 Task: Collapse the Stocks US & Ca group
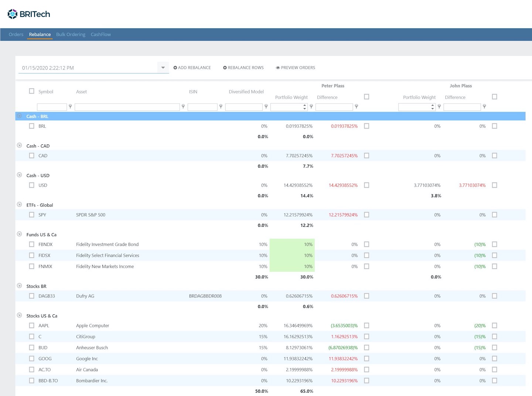tap(20, 315)
